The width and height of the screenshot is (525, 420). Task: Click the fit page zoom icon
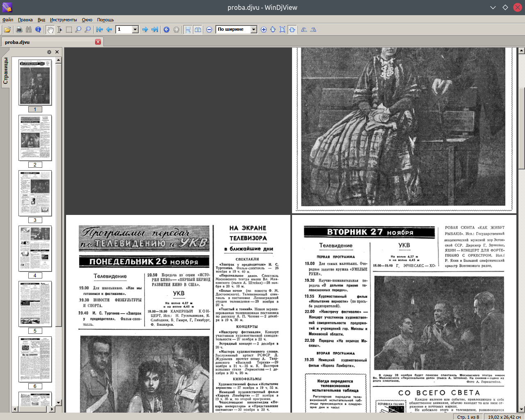click(282, 30)
